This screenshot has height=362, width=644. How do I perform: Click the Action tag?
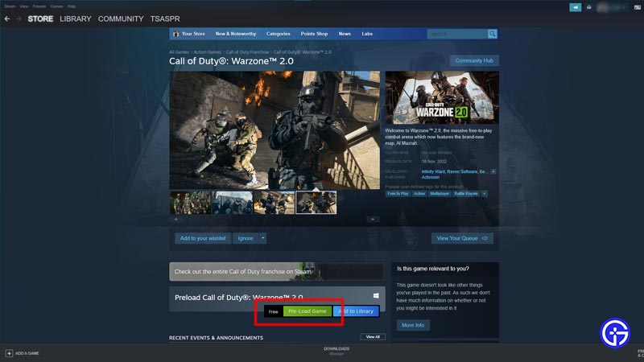pos(419,194)
